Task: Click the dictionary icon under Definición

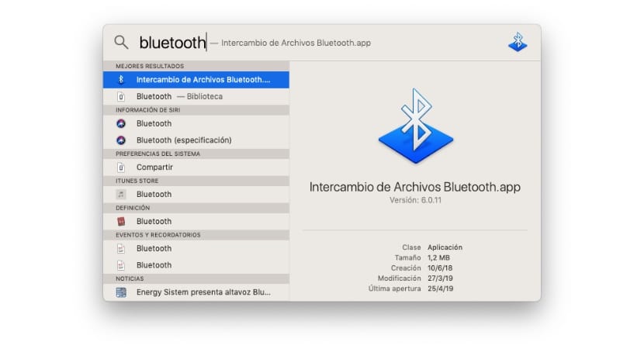Action: tap(120, 222)
